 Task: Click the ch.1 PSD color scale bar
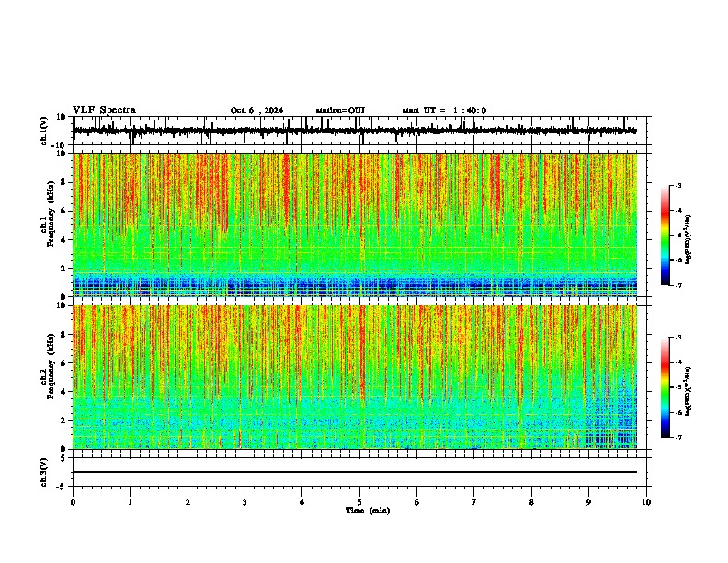(665, 236)
